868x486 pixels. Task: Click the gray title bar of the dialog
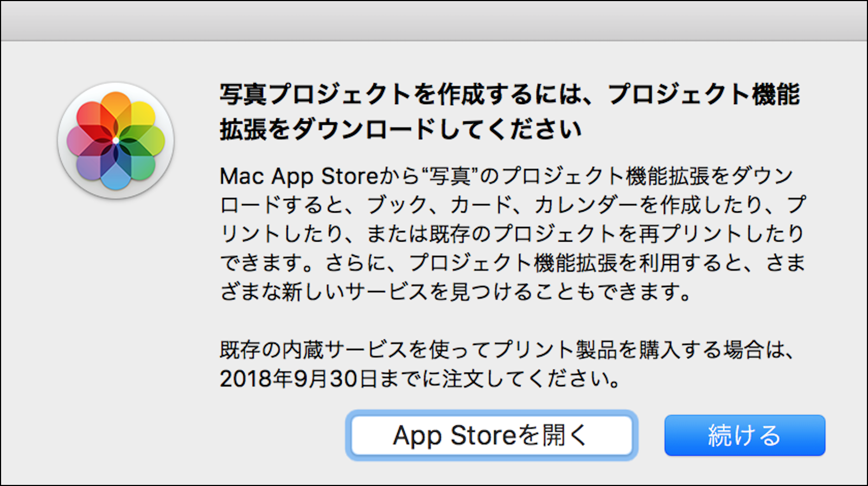(x=434, y=22)
